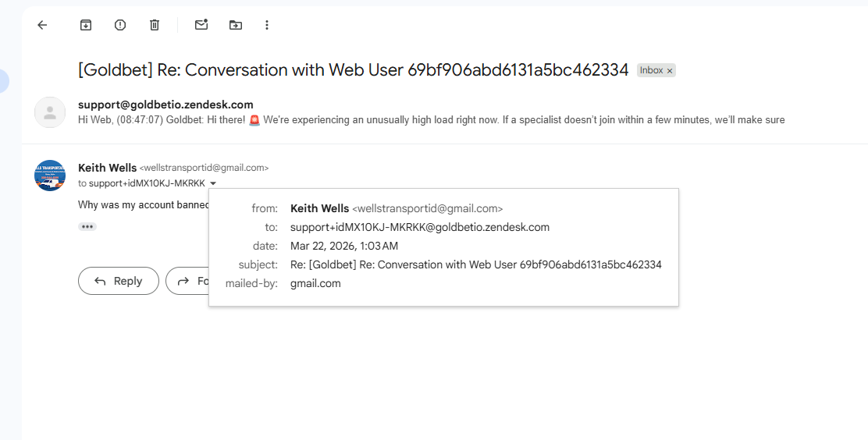Mark the conversation as unread
The width and height of the screenshot is (868, 440).
tap(201, 25)
